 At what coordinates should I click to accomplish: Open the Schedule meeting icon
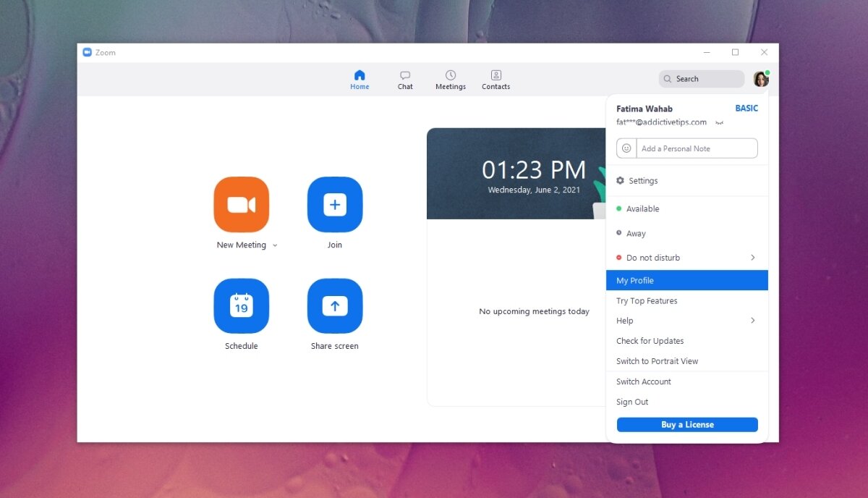coord(242,305)
